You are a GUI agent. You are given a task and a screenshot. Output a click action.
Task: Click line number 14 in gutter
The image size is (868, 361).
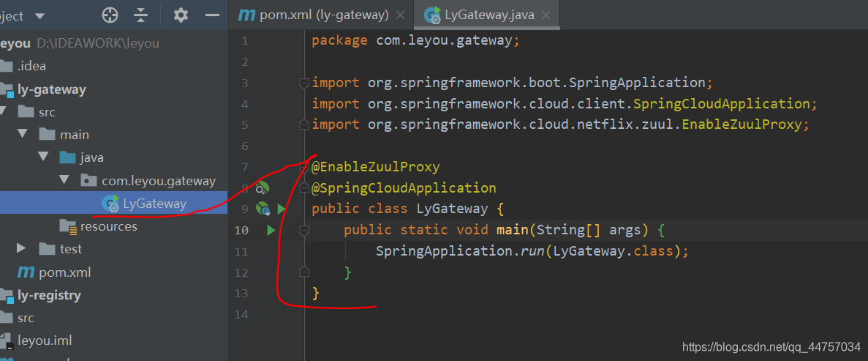(x=242, y=314)
